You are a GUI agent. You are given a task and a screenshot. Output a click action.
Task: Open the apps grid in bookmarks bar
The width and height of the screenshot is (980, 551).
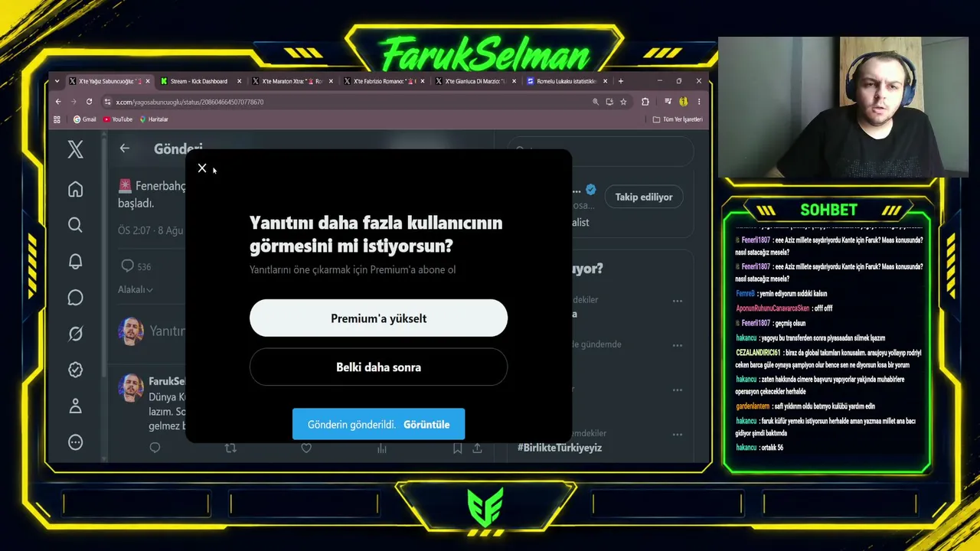(x=57, y=119)
